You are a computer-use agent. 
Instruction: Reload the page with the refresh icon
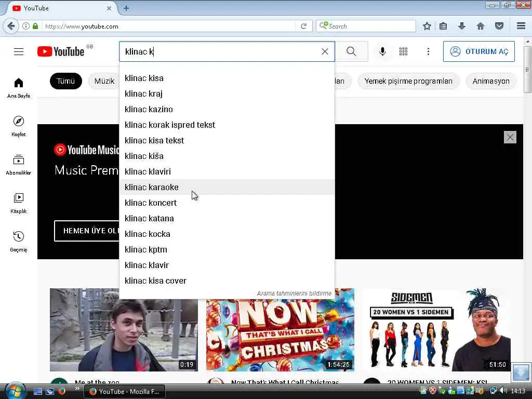[303, 26]
